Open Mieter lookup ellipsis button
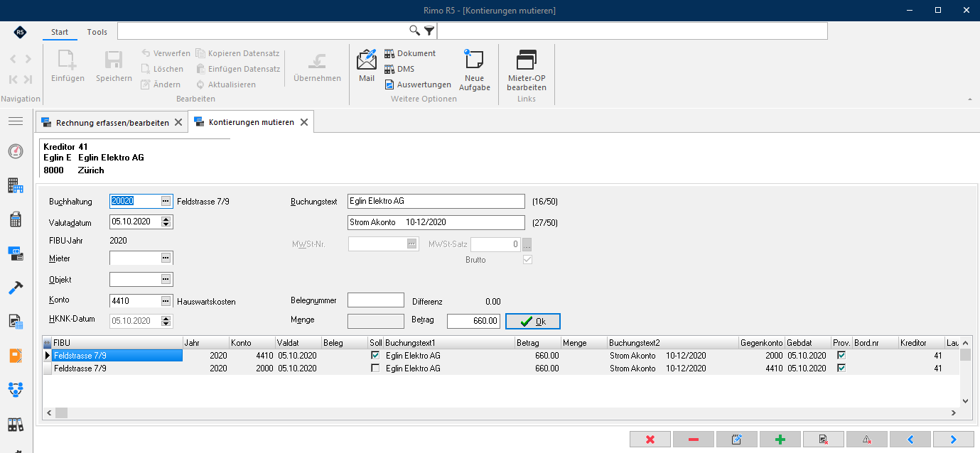980x453 pixels. click(x=166, y=258)
